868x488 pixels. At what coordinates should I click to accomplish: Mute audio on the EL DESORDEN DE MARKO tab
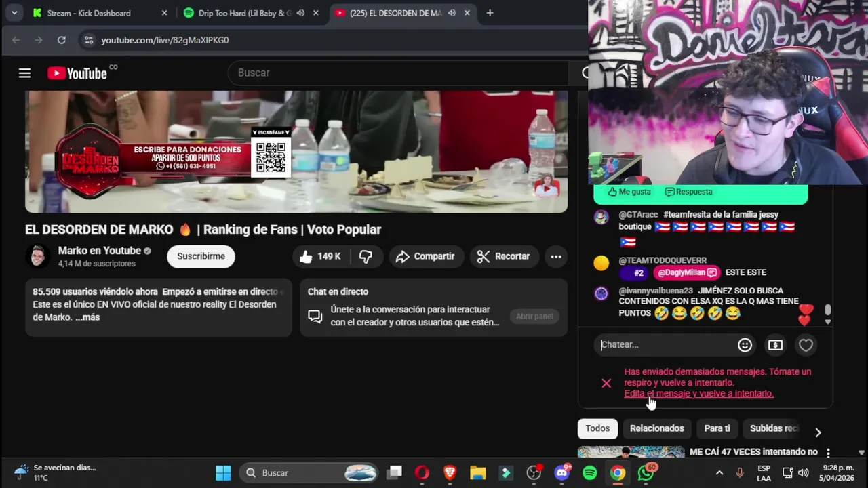[x=452, y=13]
